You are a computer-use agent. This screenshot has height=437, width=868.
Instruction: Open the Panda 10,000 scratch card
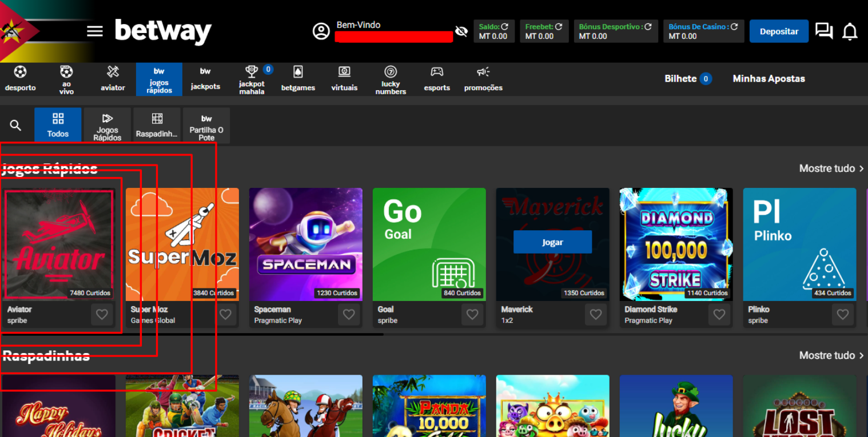coord(429,406)
